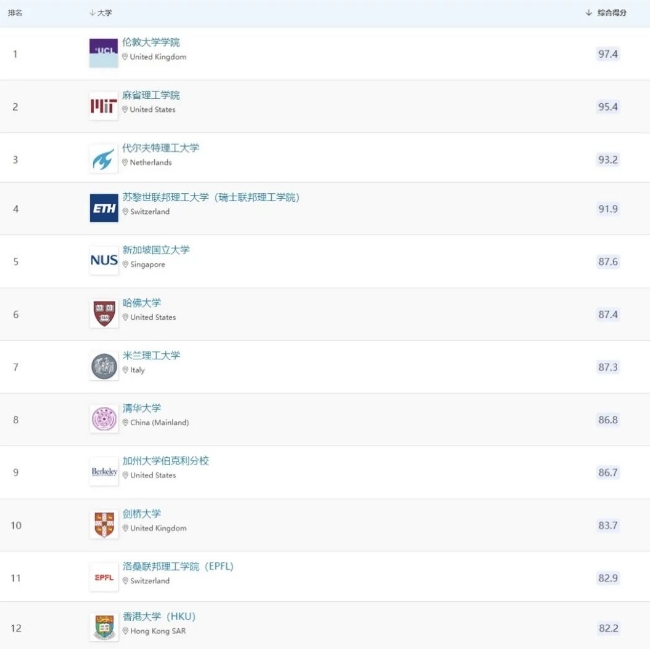This screenshot has width=650, height=649.
Task: Click the 排名 column header
Action: coord(15,13)
